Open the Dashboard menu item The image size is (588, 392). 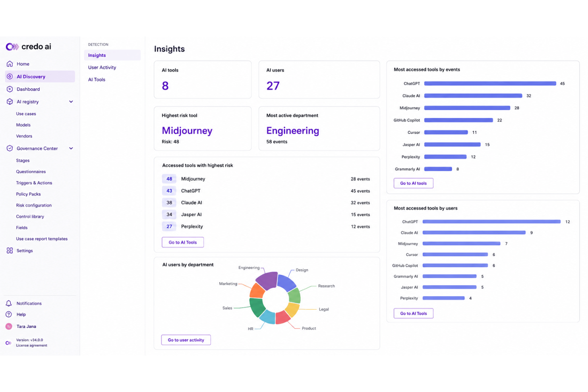click(x=28, y=89)
